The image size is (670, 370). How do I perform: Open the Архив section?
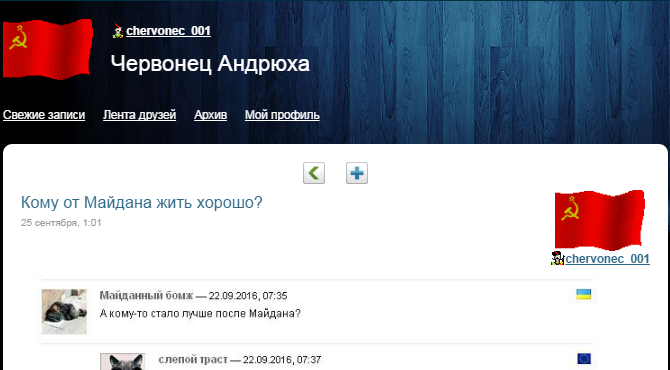pyautogui.click(x=210, y=115)
